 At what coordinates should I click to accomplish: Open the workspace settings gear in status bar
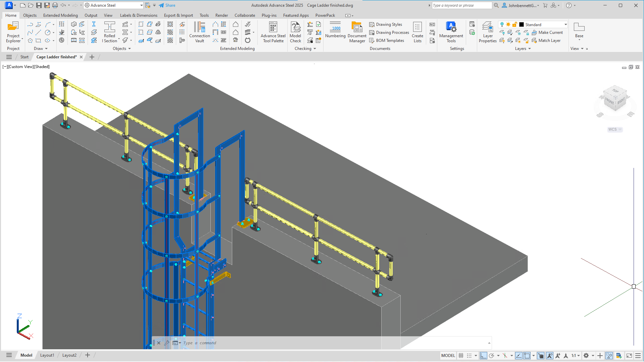coord(586,356)
